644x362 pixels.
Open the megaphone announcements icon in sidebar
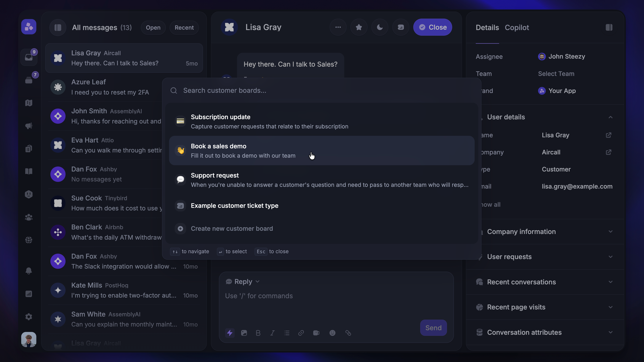point(29,126)
